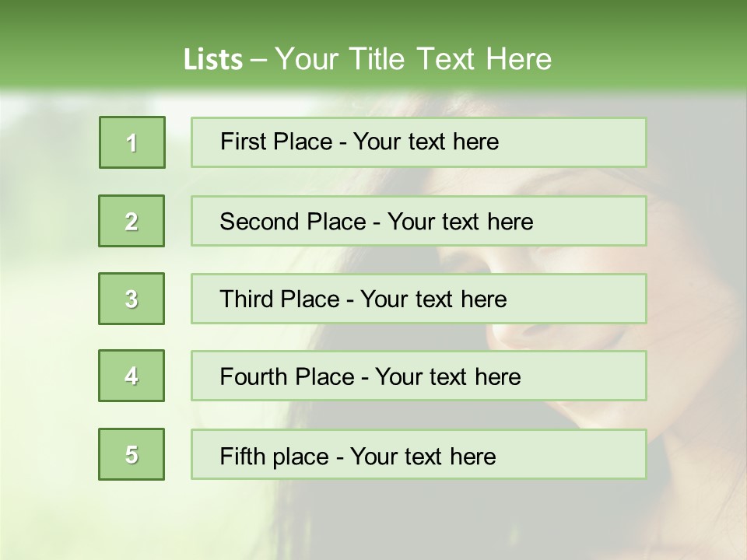This screenshot has width=747, height=560.
Task: Click 'Second Place - Your text here' label
Action: 377,222
